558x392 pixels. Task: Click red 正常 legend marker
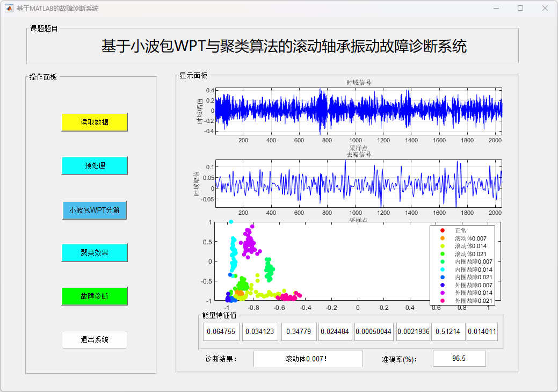(x=443, y=230)
